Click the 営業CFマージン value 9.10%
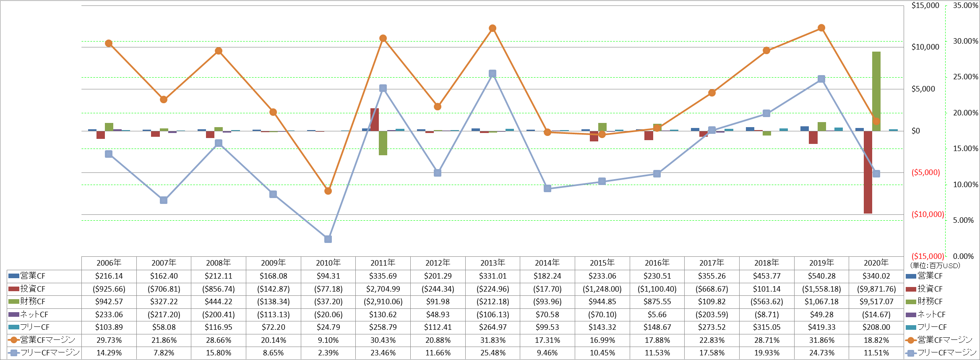Image resolution: width=980 pixels, height=360 pixels. click(328, 340)
